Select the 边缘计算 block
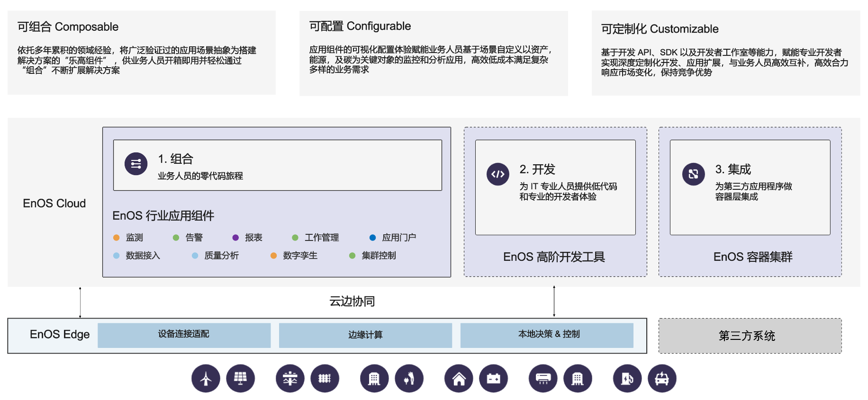 click(x=365, y=335)
